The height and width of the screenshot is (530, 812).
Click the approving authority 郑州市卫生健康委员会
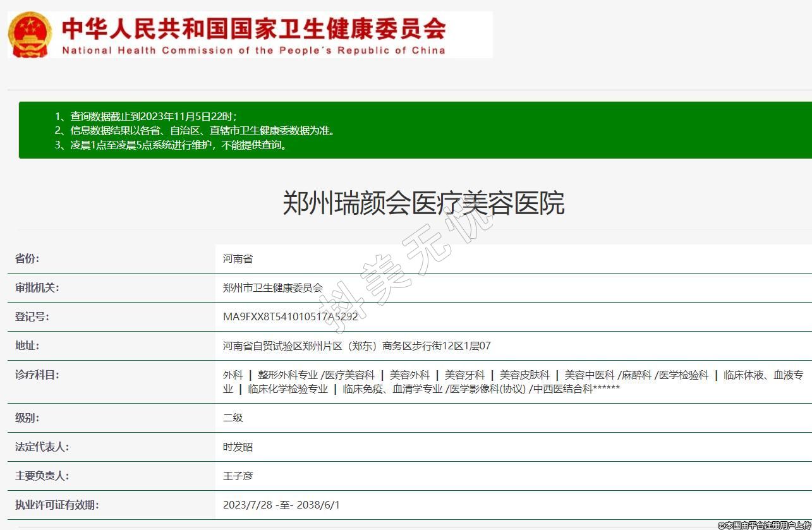[272, 287]
